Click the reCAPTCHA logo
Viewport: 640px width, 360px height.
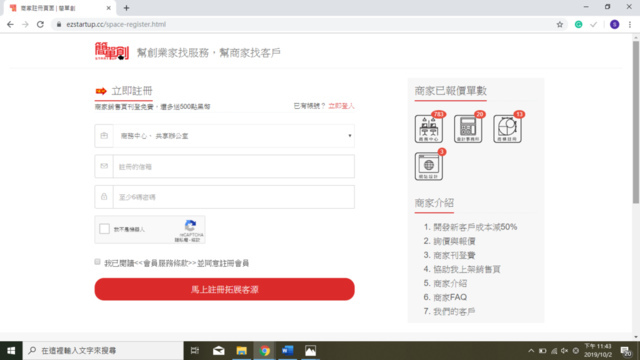pos(190,225)
